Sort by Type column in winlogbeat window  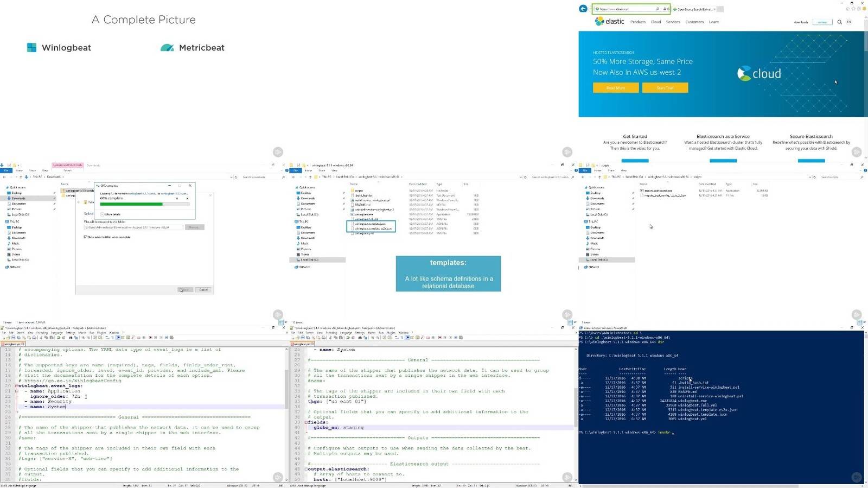pyautogui.click(x=439, y=185)
